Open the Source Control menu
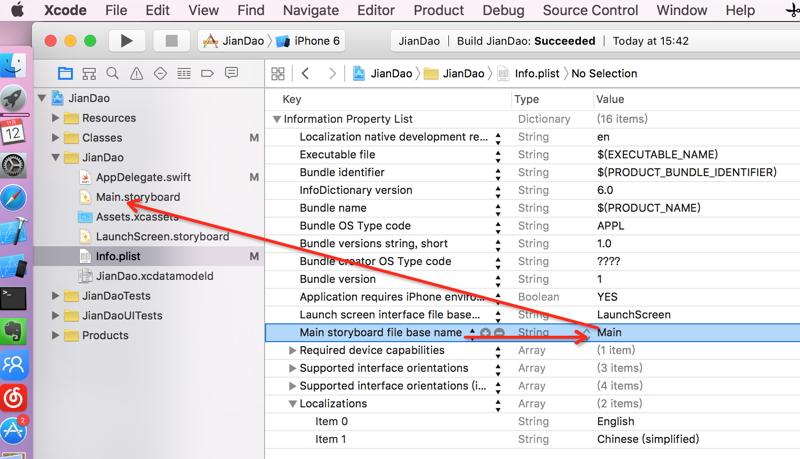Screen dimensions: 800x459 (590, 10)
